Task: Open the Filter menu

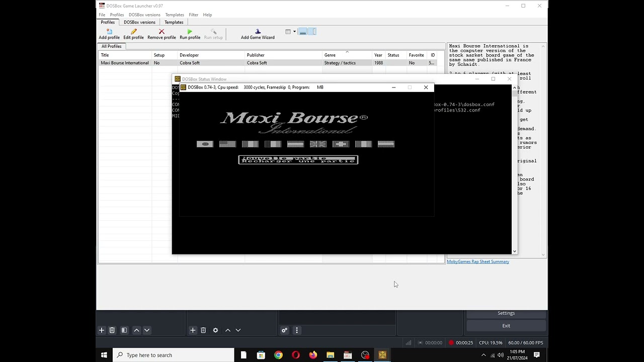Action: 193,15
